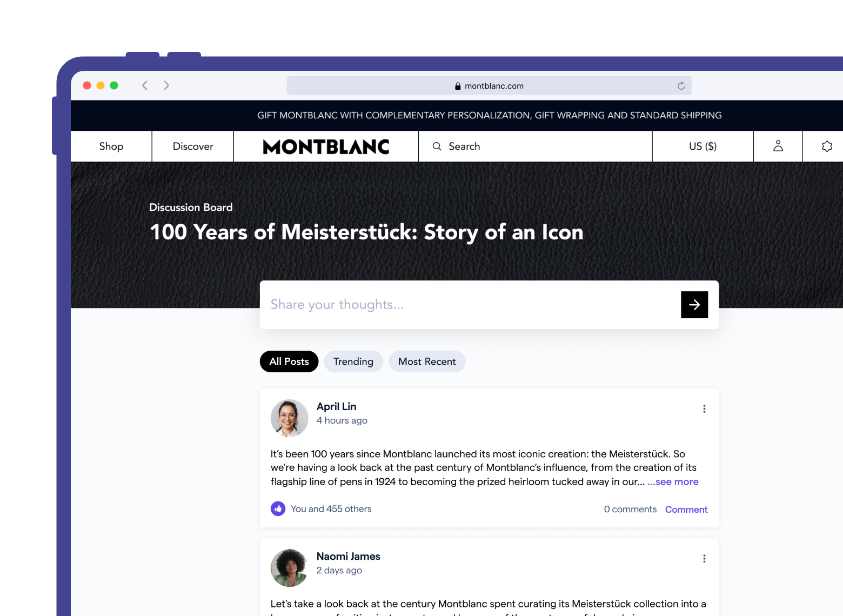Click the green window zoom button
The image size is (843, 616).
114,85
